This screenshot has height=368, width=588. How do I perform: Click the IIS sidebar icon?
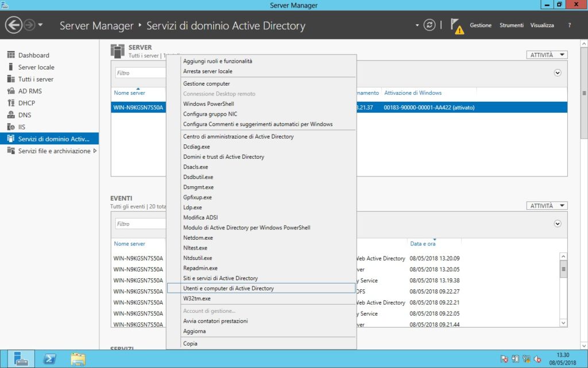click(x=11, y=127)
